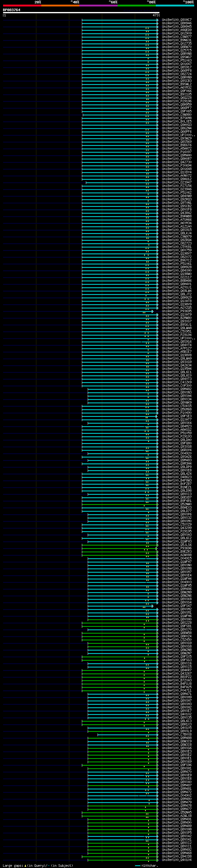This screenshot has height=868, width=197.
Task: Select the UniRef100_C9W980 entry
Action: pos(177,115)
